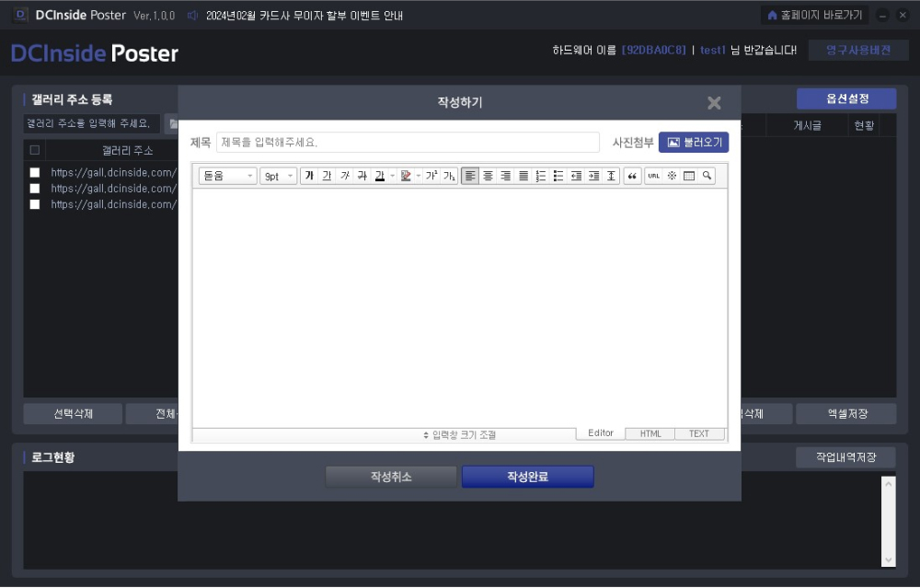Open the 9pt font size dropdown
The width and height of the screenshot is (920, 588).
(278, 176)
